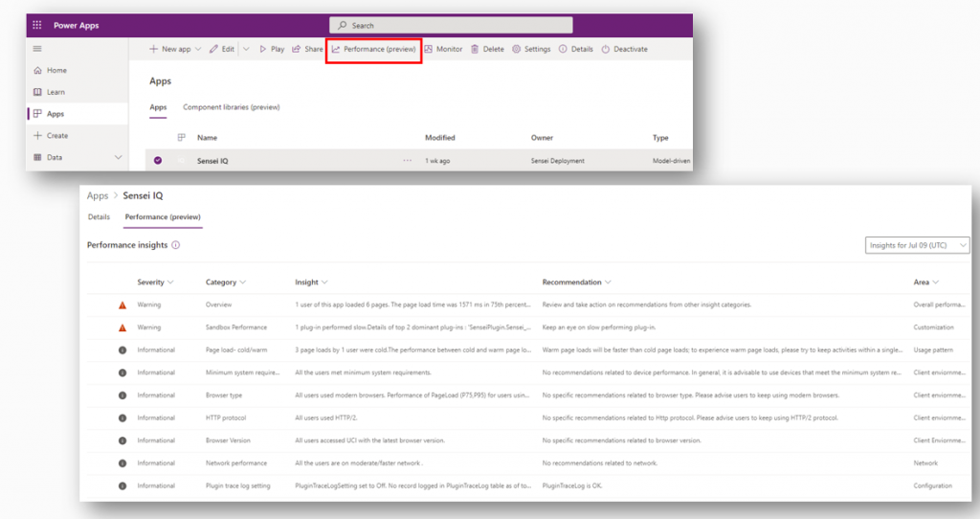980x519 pixels.
Task: Click the Home icon in sidebar
Action: (37, 70)
